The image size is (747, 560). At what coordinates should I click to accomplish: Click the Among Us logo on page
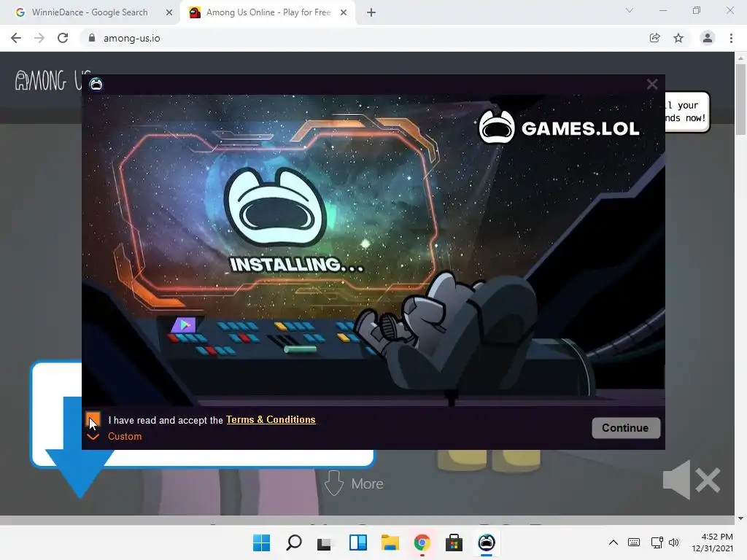point(48,81)
